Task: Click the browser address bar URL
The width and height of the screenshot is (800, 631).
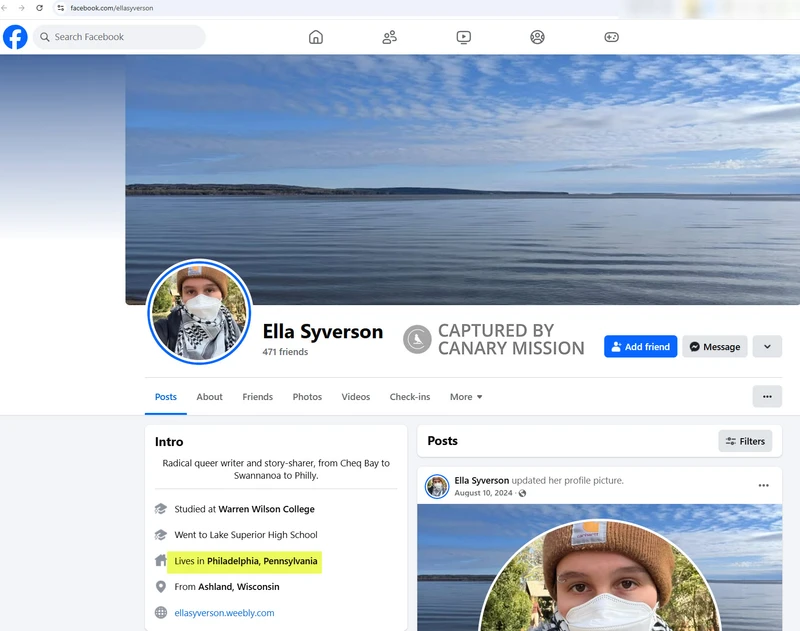Action: click(x=112, y=8)
